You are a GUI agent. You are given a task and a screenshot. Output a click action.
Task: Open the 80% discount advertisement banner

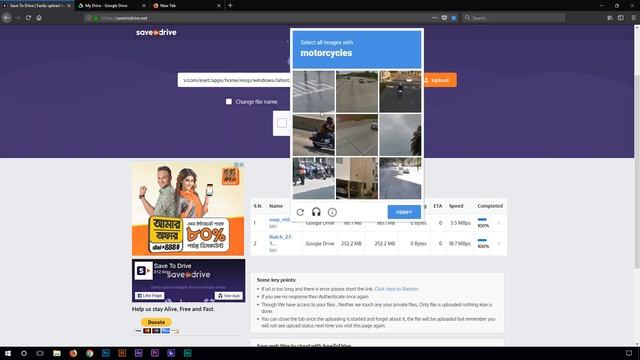tap(188, 209)
